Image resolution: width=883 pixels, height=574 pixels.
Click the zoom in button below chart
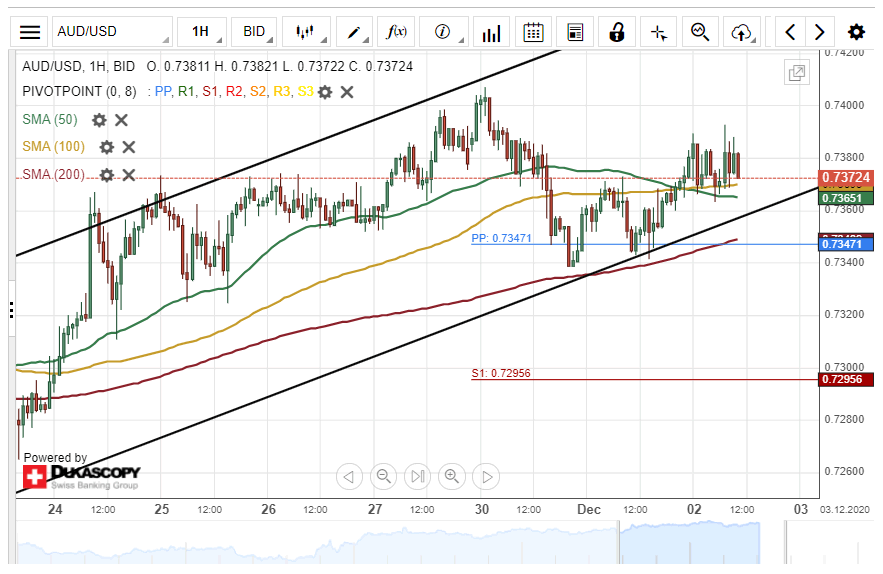pyautogui.click(x=452, y=476)
